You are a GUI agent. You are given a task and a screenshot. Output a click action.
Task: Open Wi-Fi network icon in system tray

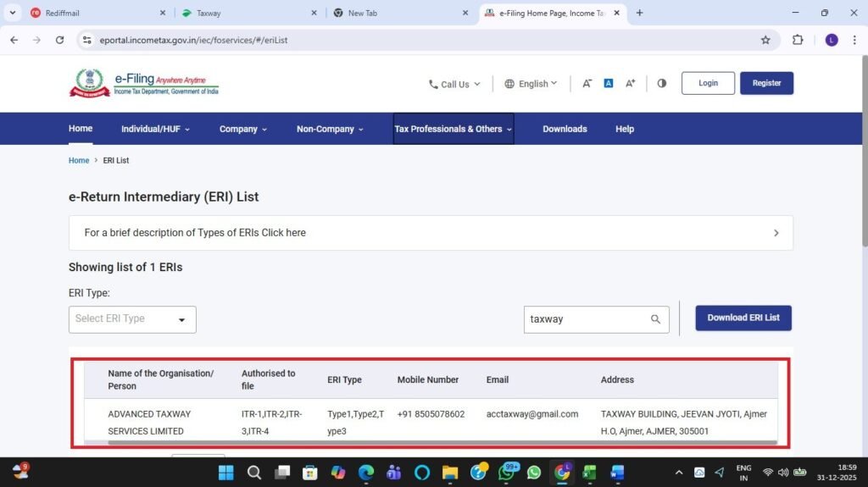(x=767, y=473)
